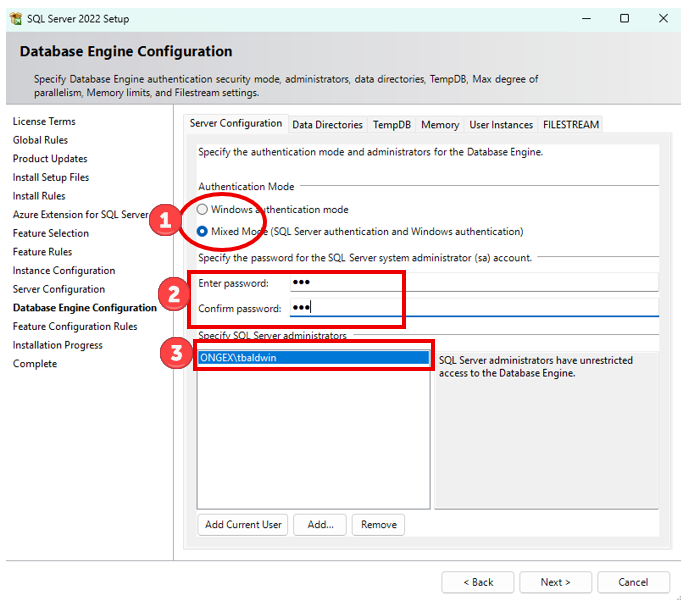Screen dimensions: 681x600
Task: Click the Confirm password field
Action: (x=474, y=308)
